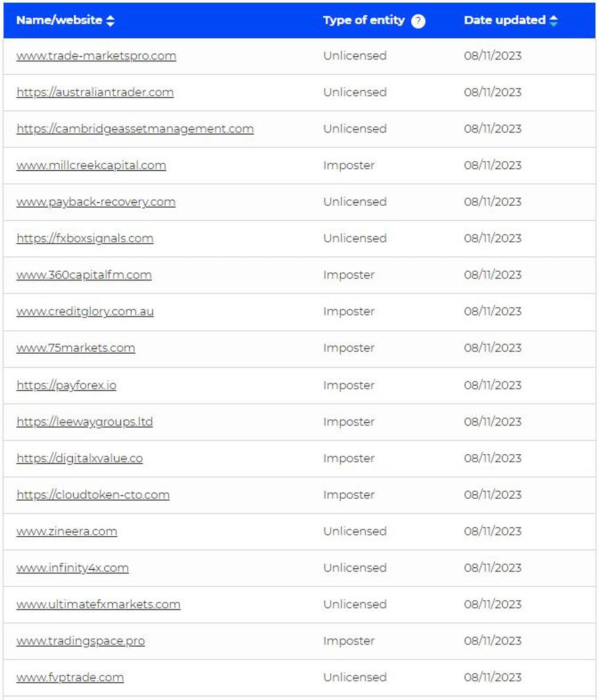Screen dimensions: 599x700
Task: Open the www.millcreekcapital.com link
Action: click(91, 165)
